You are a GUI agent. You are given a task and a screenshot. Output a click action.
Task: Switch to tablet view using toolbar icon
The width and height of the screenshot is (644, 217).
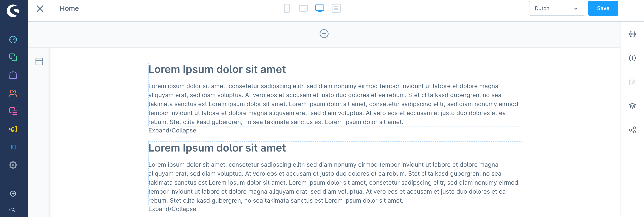[303, 8]
